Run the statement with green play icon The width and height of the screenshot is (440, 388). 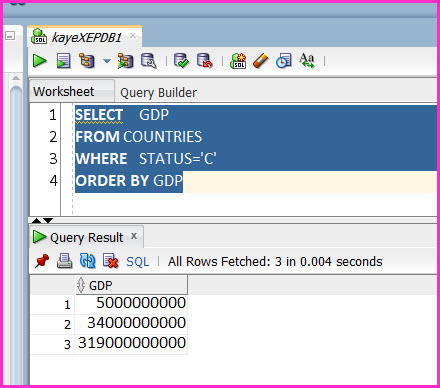coord(40,61)
